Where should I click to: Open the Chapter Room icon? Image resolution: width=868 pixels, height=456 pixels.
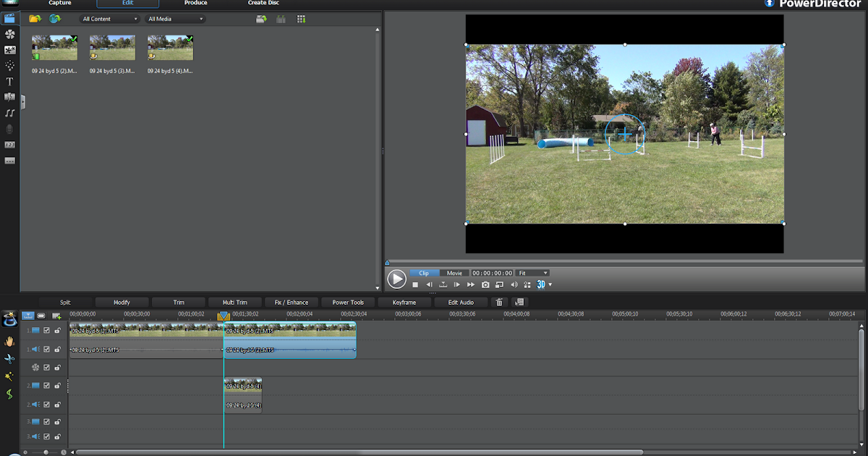tap(9, 145)
